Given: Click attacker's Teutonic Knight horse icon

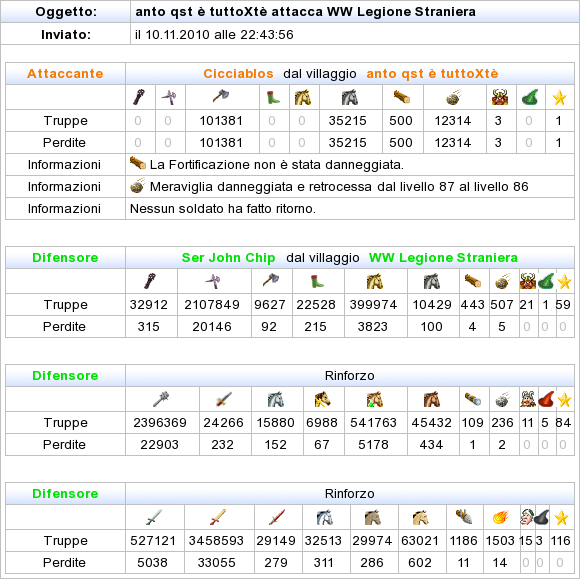Looking at the screenshot, I should click(x=350, y=97).
